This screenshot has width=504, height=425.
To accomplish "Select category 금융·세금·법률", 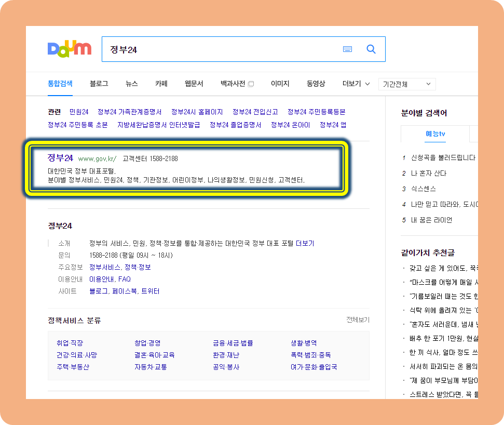I will 233,343.
